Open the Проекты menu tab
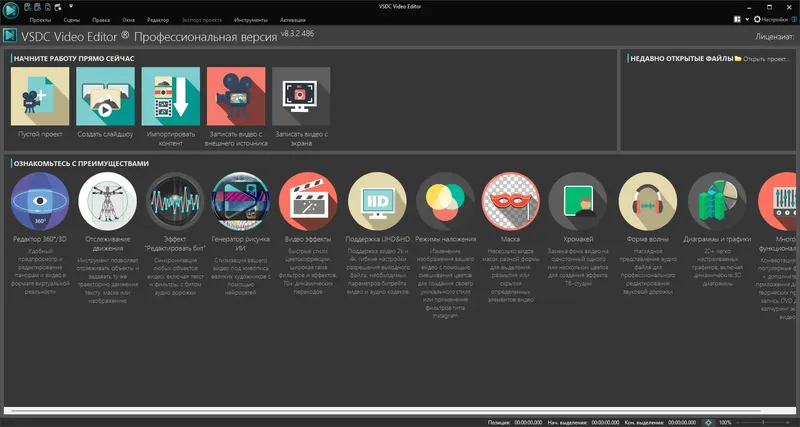800x427 pixels. point(40,20)
